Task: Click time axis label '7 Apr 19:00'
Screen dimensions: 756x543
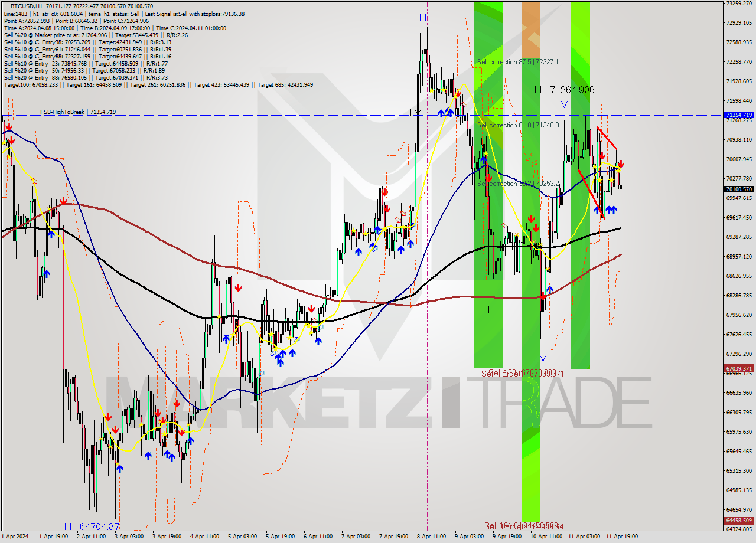Action: (393, 537)
